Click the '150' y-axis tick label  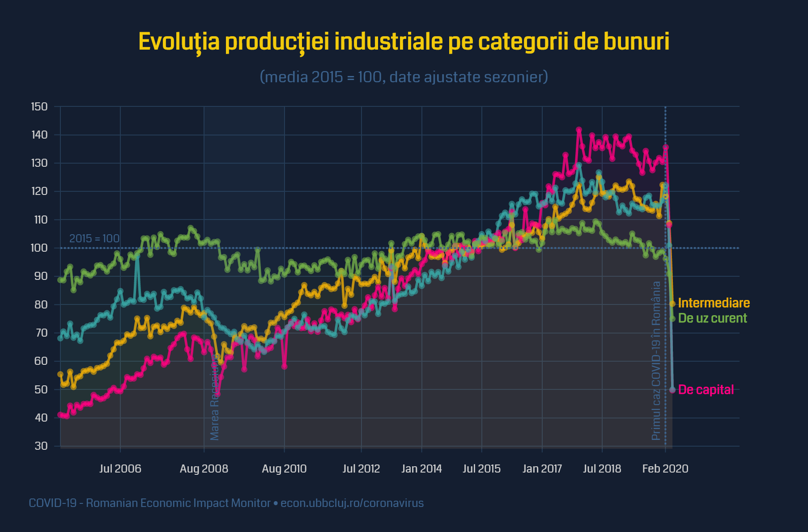pyautogui.click(x=39, y=107)
